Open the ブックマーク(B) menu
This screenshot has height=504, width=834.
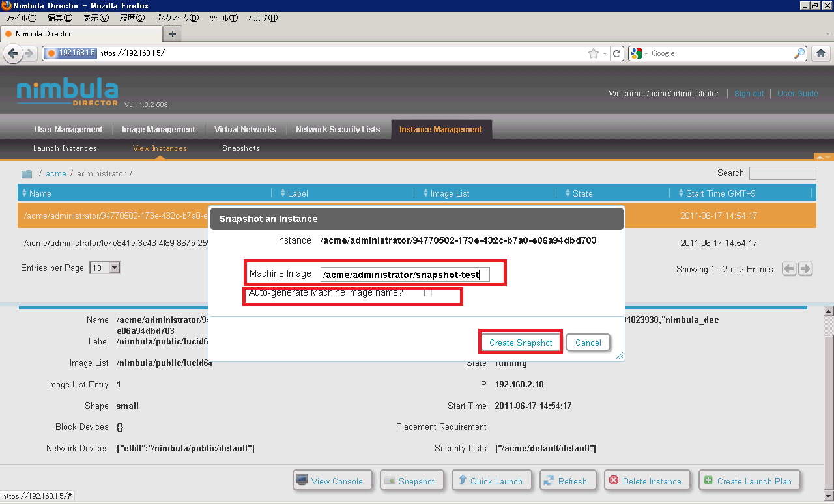pos(177,18)
